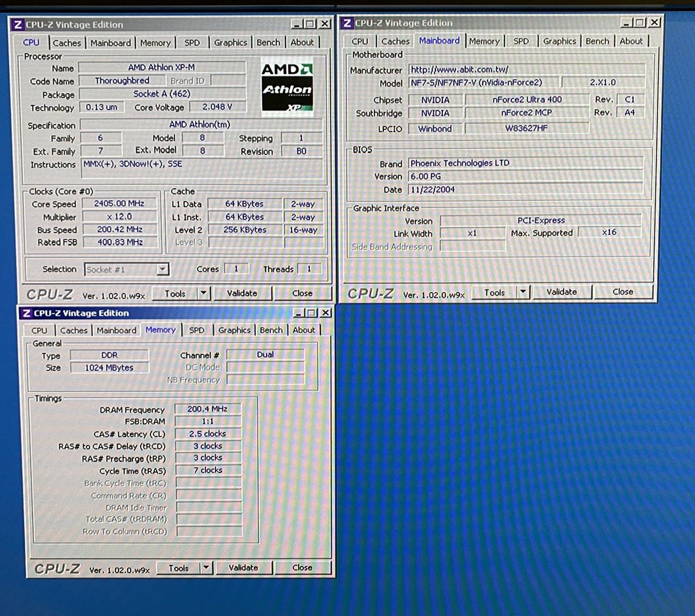The image size is (695, 616).
Task: Go to About tab in the Memory window
Action: (304, 330)
